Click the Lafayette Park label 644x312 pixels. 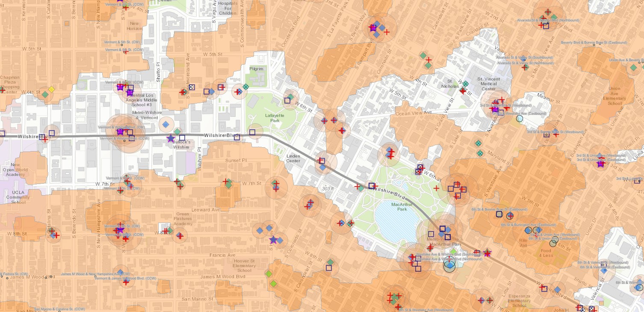(x=272, y=118)
